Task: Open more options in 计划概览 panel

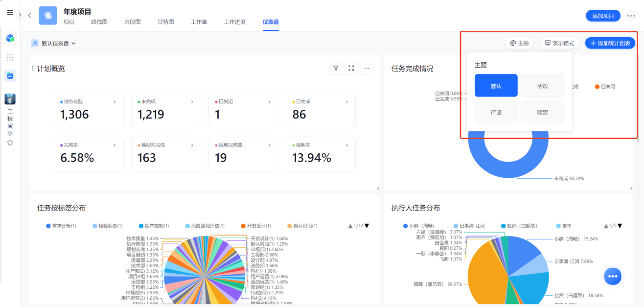Action: 367,69
